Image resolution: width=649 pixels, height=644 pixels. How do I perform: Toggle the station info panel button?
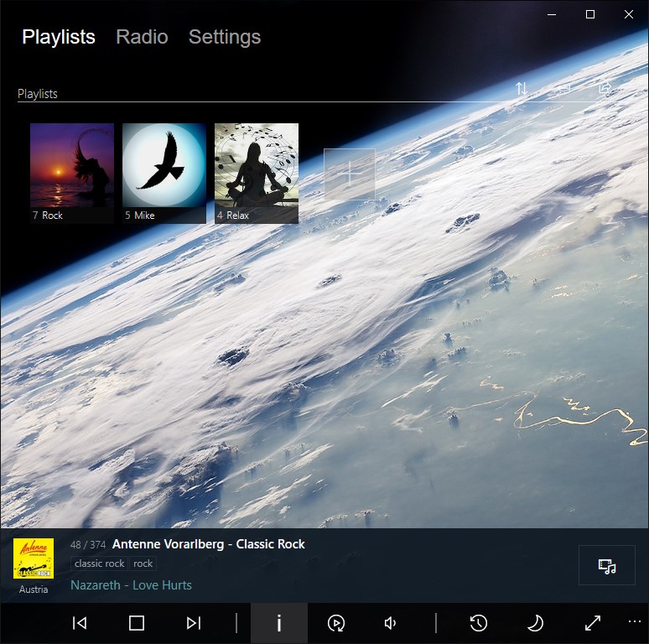pyautogui.click(x=279, y=623)
